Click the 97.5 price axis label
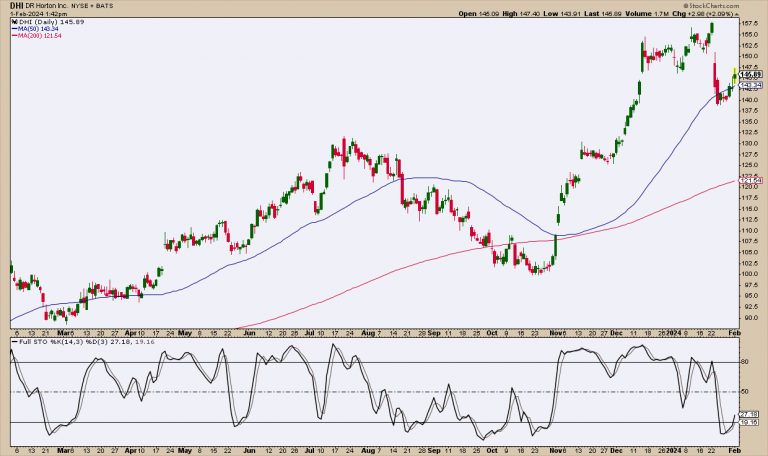This screenshot has height=456, width=768. 749,285
